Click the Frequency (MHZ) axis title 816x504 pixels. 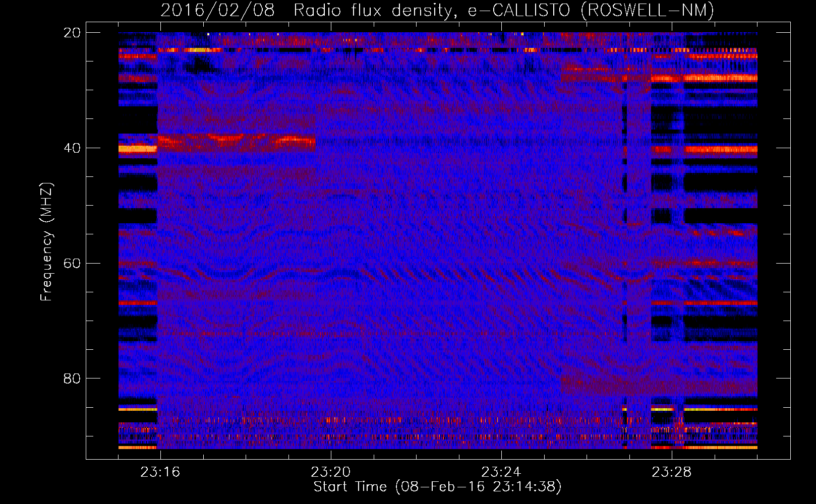[x=46, y=242]
